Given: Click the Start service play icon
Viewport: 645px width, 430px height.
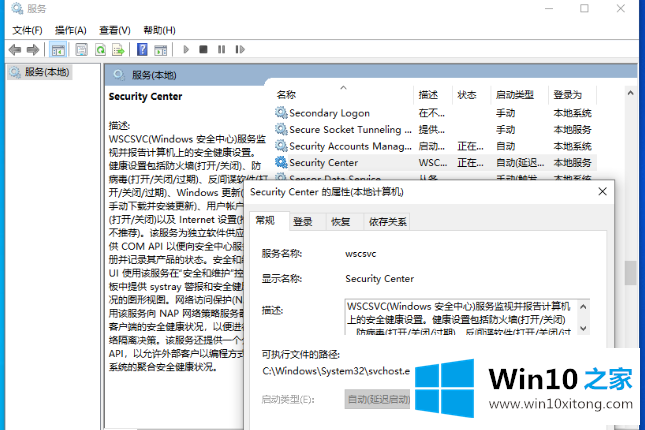Looking at the screenshot, I should [x=186, y=50].
